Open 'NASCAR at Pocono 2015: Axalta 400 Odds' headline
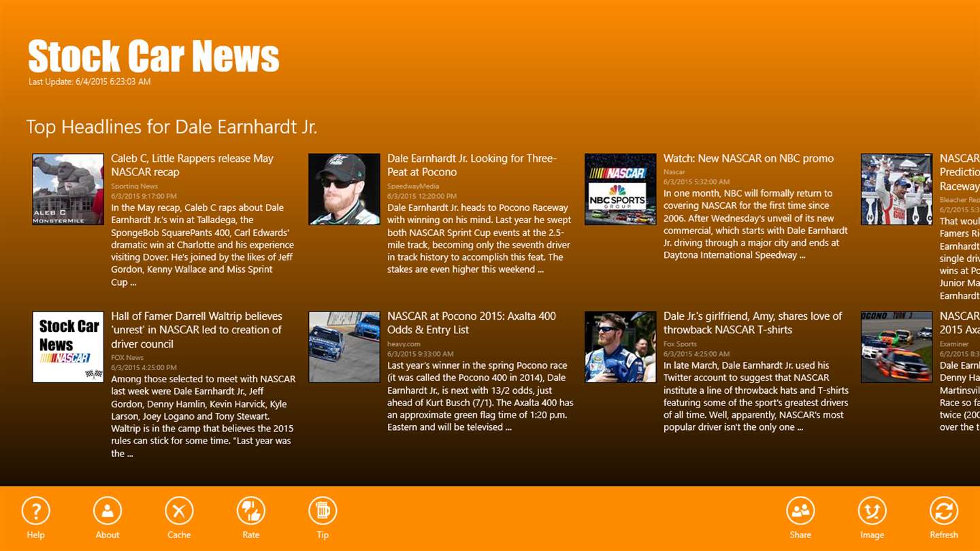The height and width of the screenshot is (551, 980). pyautogui.click(x=472, y=323)
